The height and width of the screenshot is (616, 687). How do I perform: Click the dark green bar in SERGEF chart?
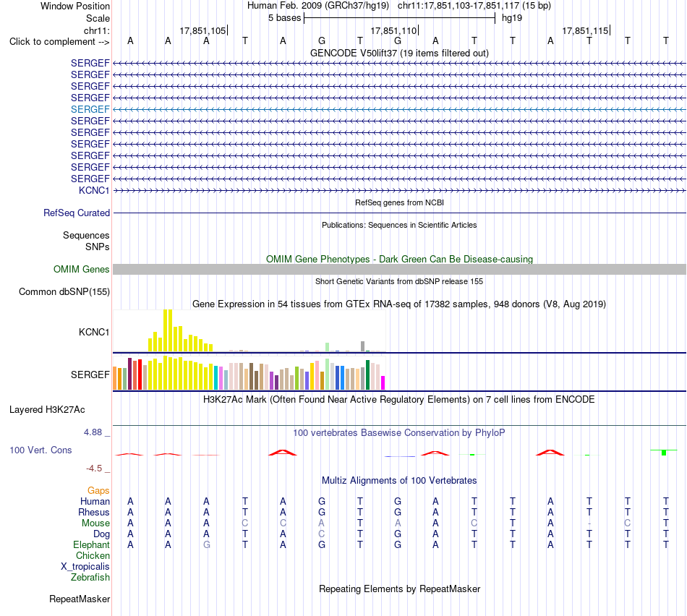(x=367, y=375)
